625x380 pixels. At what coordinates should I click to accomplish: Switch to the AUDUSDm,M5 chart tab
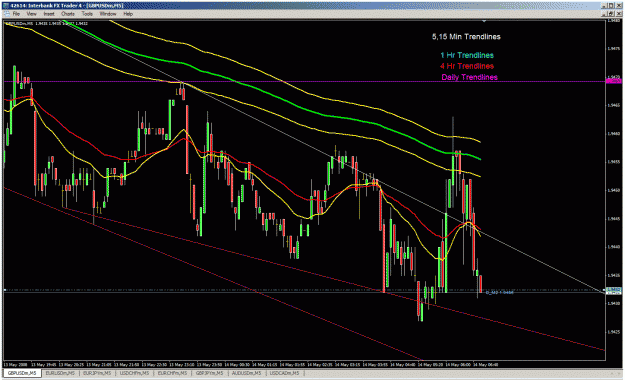click(247, 373)
